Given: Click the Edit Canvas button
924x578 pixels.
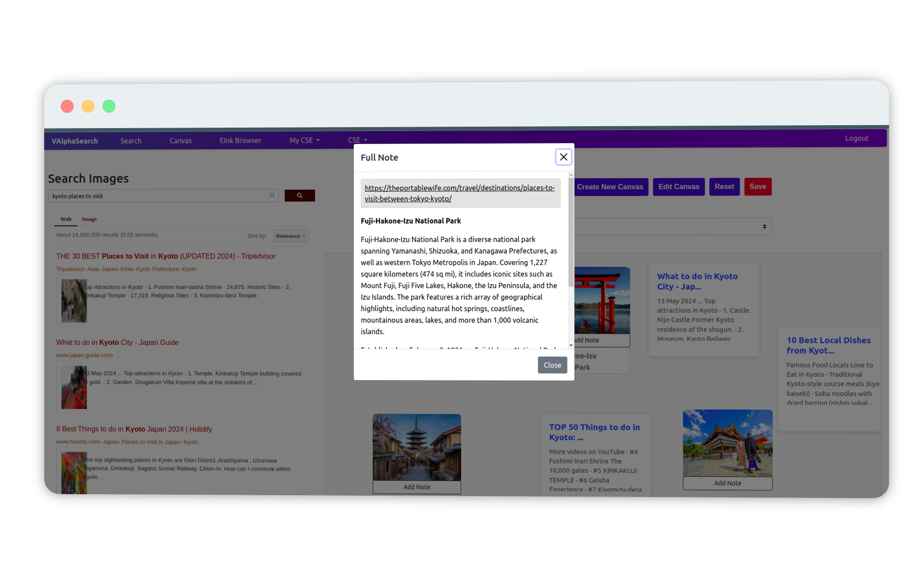Looking at the screenshot, I should click(679, 186).
